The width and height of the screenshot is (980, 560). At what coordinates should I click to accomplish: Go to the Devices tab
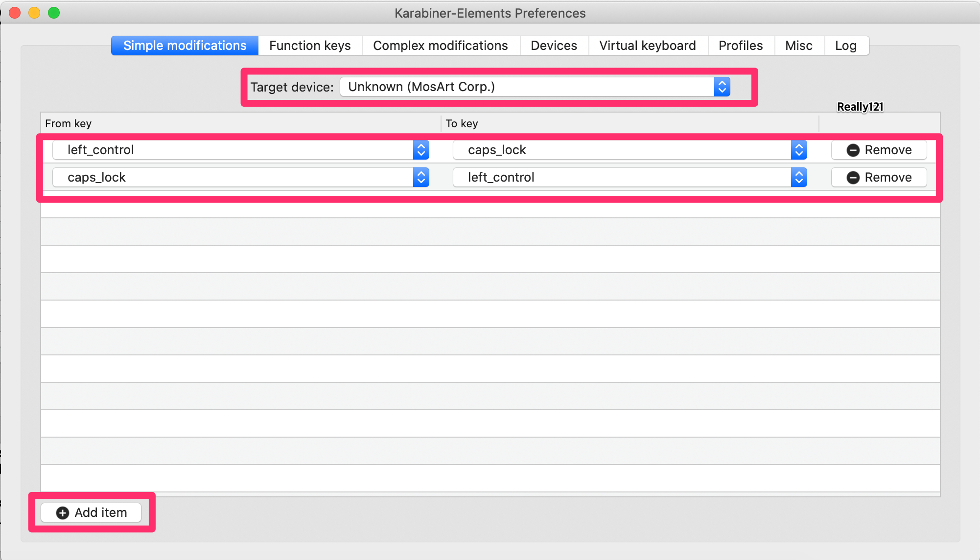(x=554, y=46)
